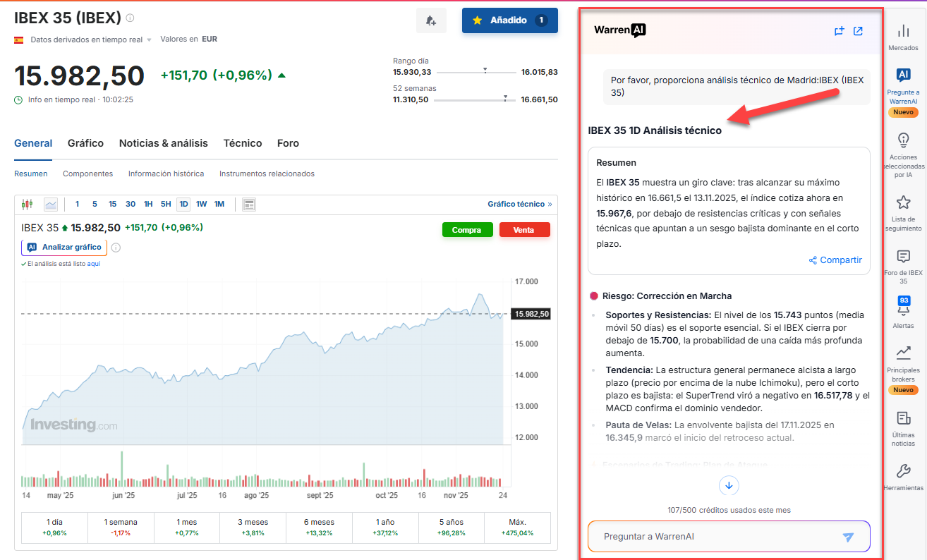Screen dimensions: 927x560
Task: Switch to the Técnico tab
Action: point(243,143)
